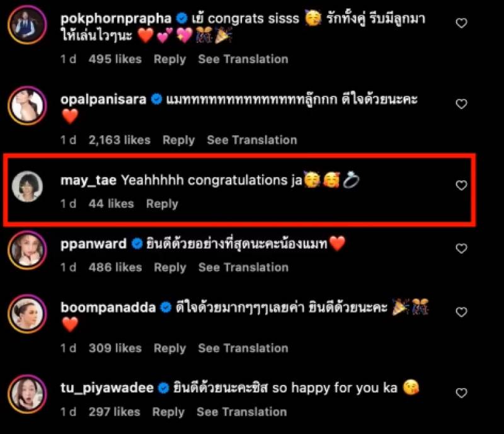504x434 pixels.
Task: See Translation for ppanward's comment
Action: coord(243,267)
